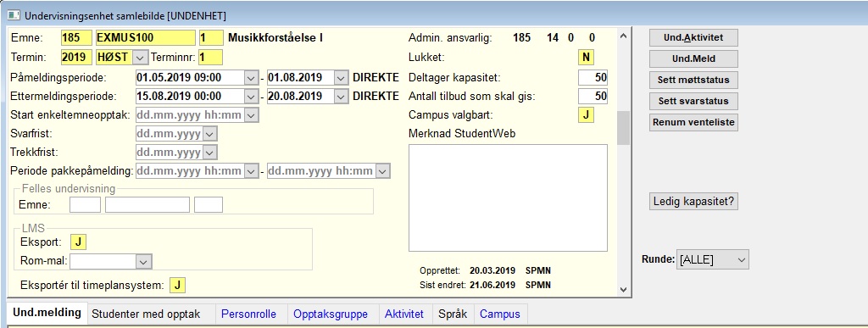Open Påmeldingsperiode start date picker arrow
The height and width of the screenshot is (328, 868).
click(x=251, y=77)
